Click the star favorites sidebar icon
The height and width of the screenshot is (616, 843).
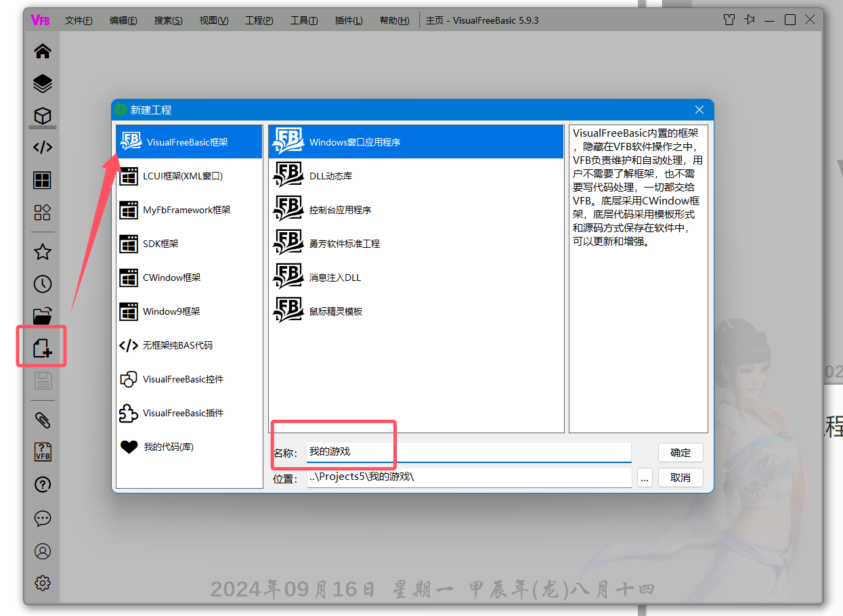[43, 252]
